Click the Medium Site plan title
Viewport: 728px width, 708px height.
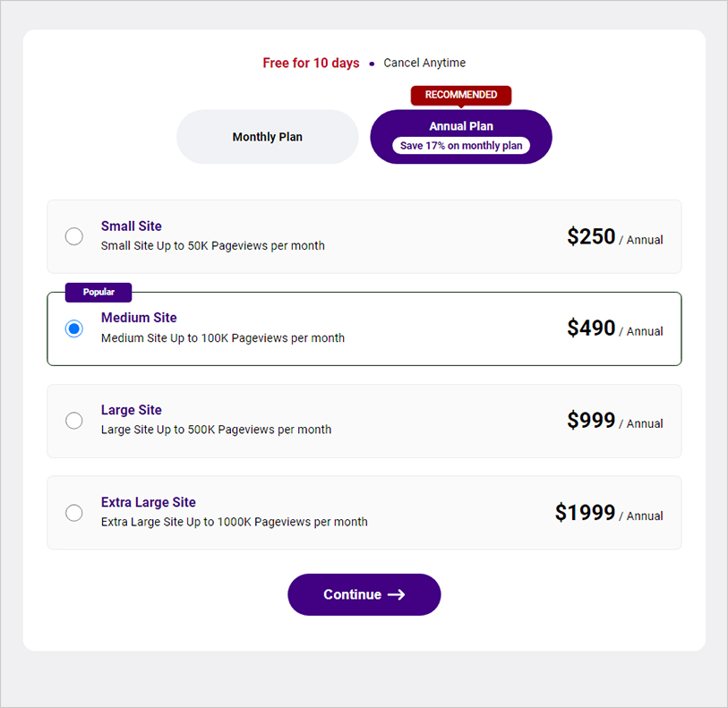[x=139, y=317]
